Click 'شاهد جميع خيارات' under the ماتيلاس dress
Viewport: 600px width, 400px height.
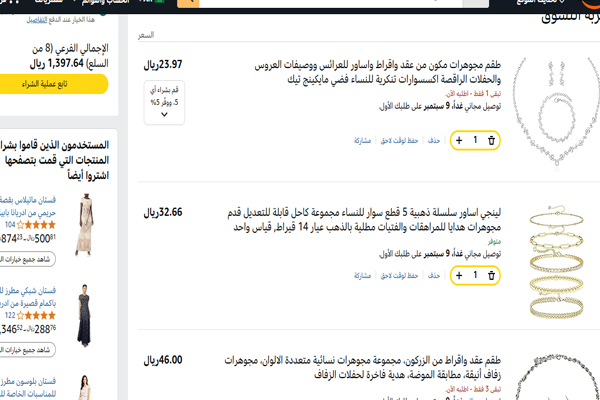pyautogui.click(x=28, y=259)
